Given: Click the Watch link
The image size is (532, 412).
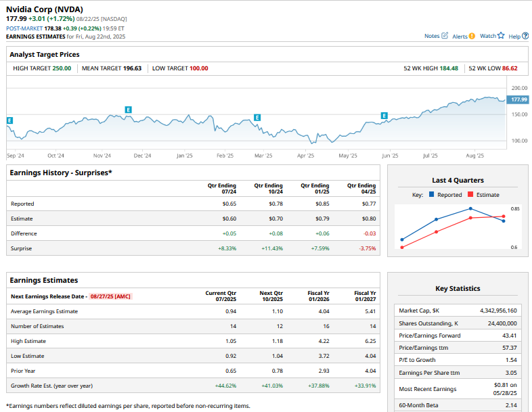Looking at the screenshot, I should point(488,36).
